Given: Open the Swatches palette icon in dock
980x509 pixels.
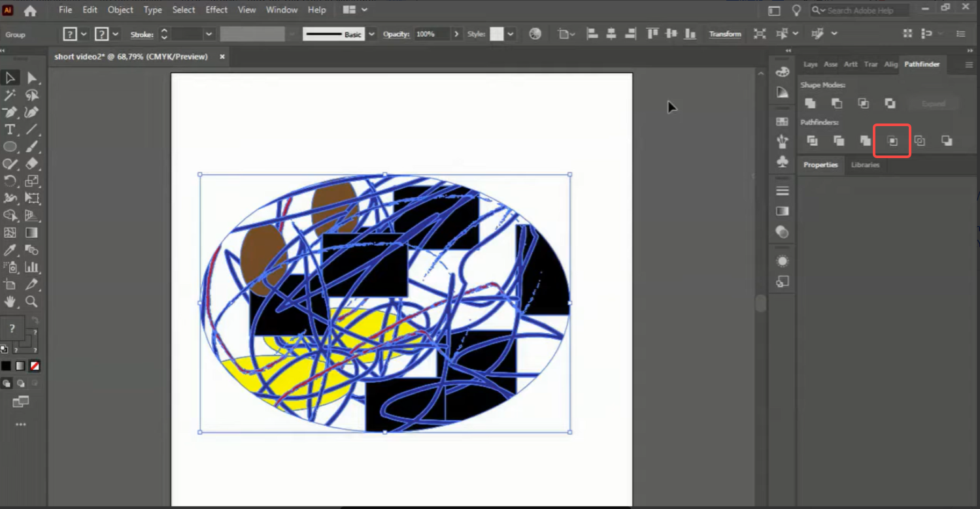Looking at the screenshot, I should [782, 122].
